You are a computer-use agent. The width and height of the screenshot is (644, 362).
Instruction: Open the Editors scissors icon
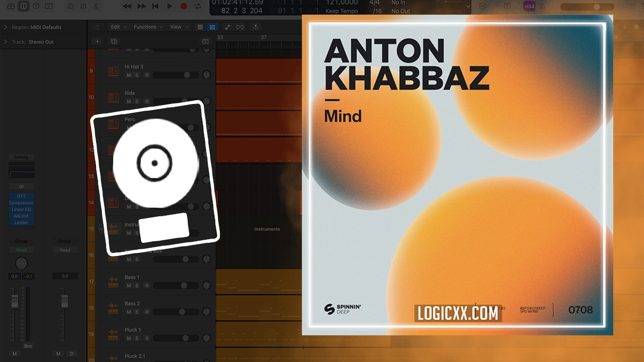(x=96, y=6)
